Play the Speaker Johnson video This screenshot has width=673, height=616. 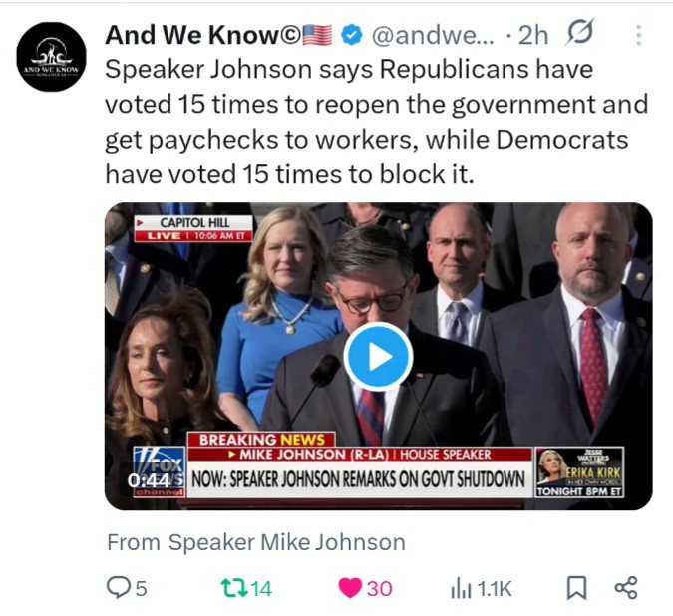[x=378, y=357]
